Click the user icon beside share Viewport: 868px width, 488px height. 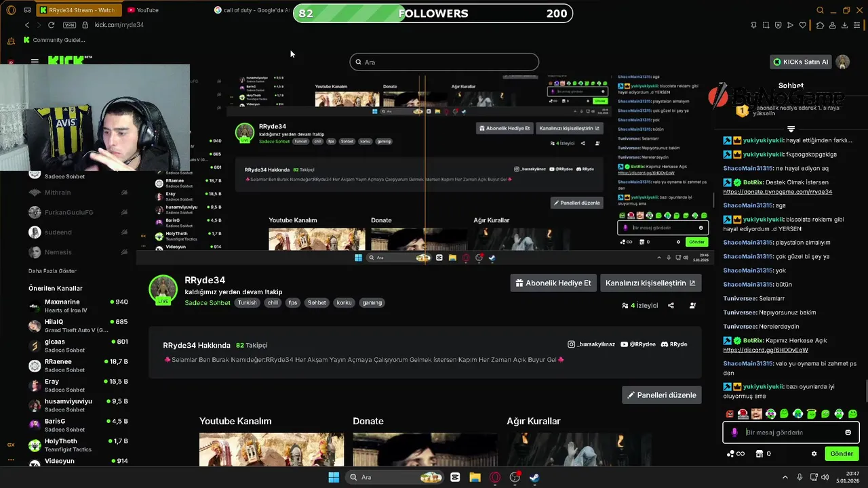692,306
